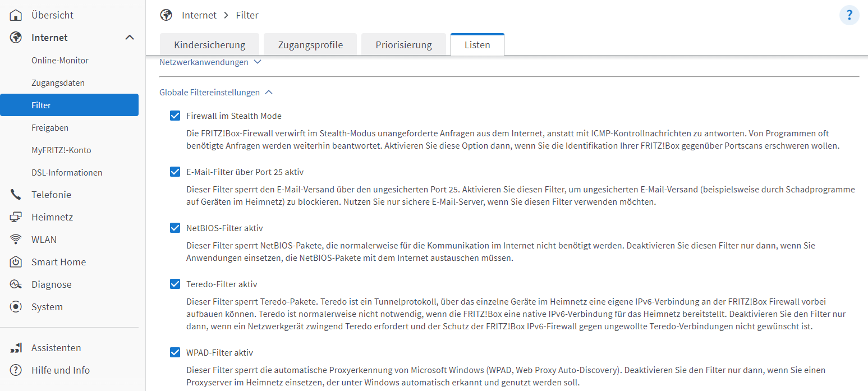Uncheck the NetBIOS-Filter aktiv checkbox
The width and height of the screenshot is (868, 391).
tap(175, 228)
